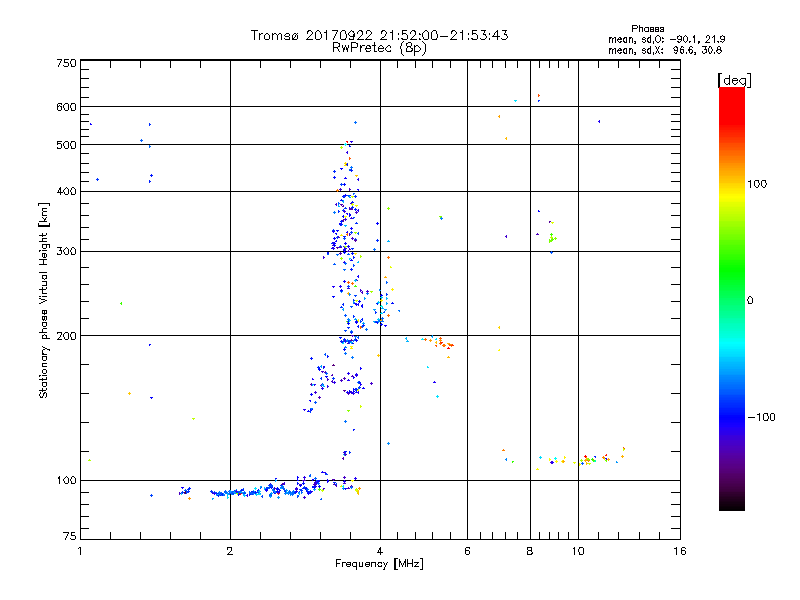Viewport: 800px width, 600px height.
Task: Click the 'Phases' header in top-right stats
Action: click(647, 29)
